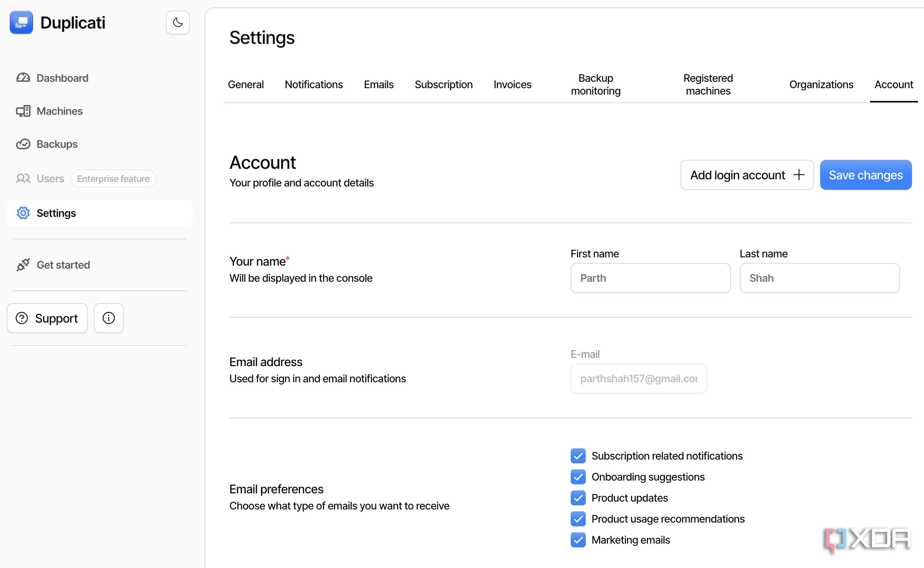Click the Duplicati title text
The width and height of the screenshot is (924, 568).
tap(72, 23)
